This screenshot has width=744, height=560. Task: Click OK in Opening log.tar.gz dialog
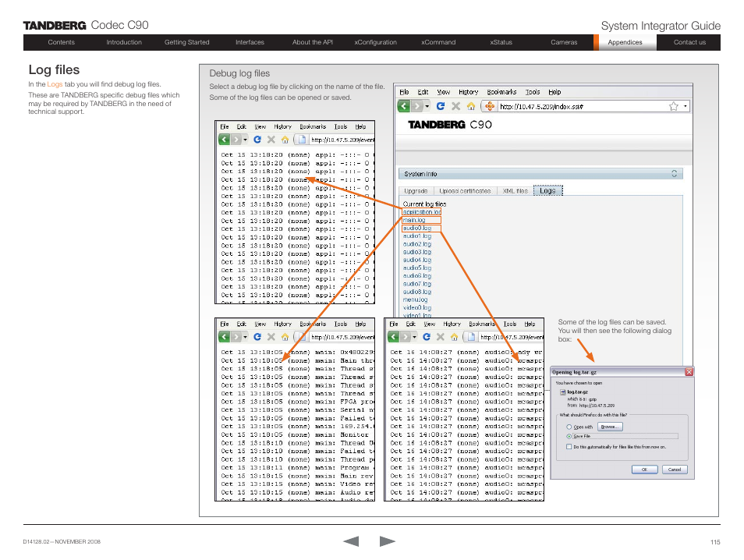click(644, 470)
